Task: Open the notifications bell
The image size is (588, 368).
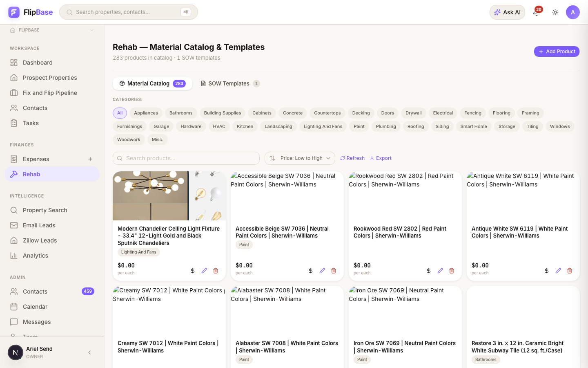Action: tap(536, 12)
